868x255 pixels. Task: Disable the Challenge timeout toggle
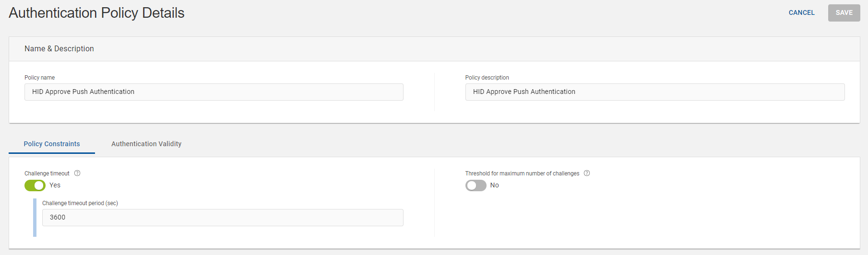click(35, 185)
